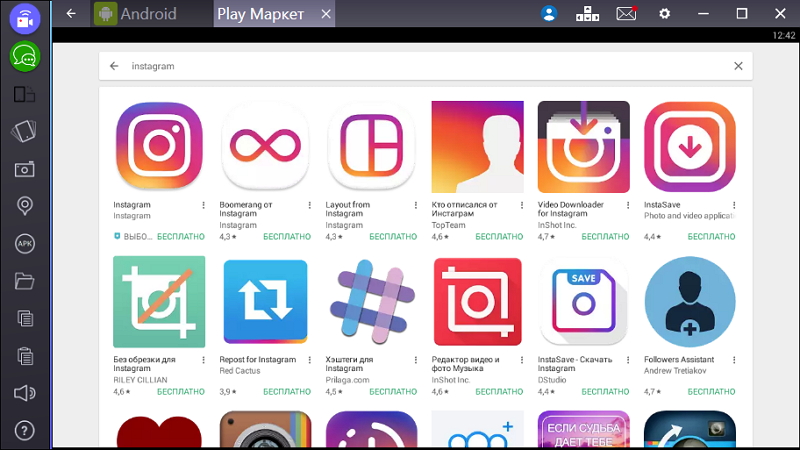Image resolution: width=800 pixels, height=450 pixels.
Task: Open Хэштеги для Instagram hashtag icon
Action: [372, 302]
